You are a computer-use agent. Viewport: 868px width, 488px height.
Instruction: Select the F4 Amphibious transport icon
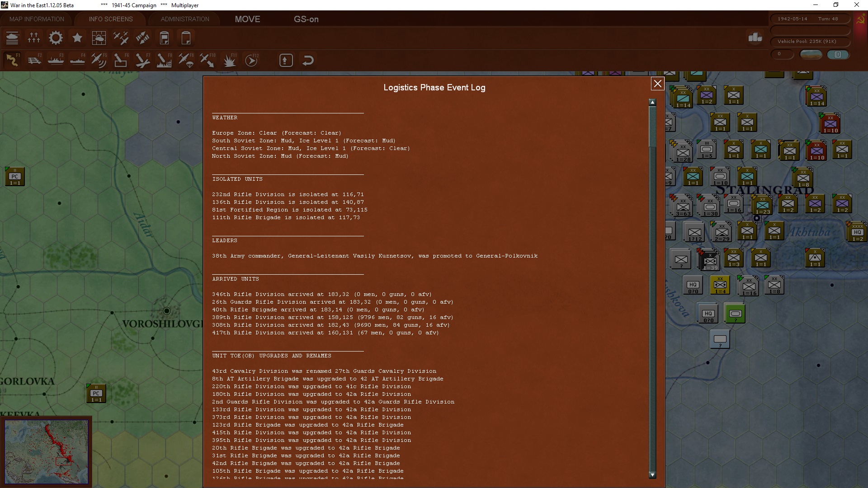[77, 60]
